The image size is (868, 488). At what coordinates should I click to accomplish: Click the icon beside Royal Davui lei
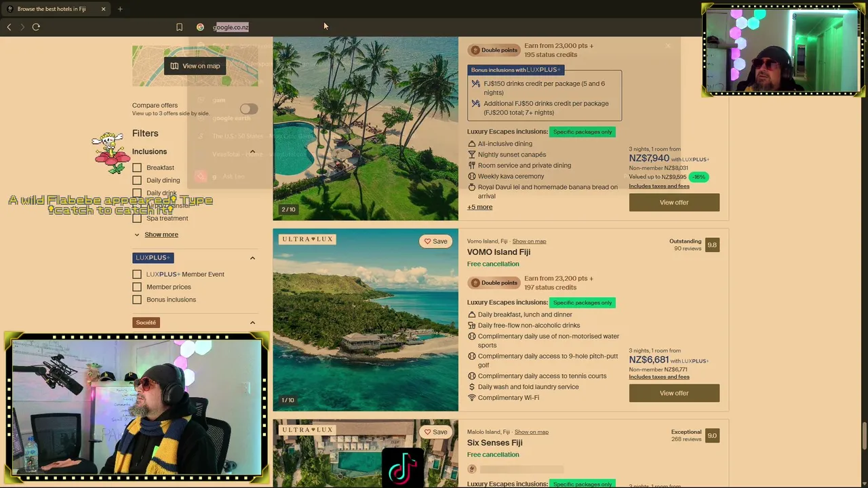(472, 187)
